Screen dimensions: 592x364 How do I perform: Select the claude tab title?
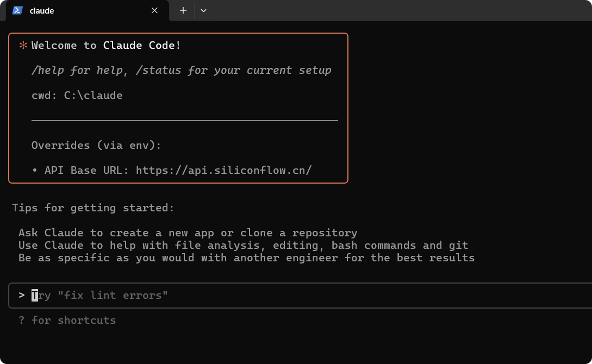point(41,11)
